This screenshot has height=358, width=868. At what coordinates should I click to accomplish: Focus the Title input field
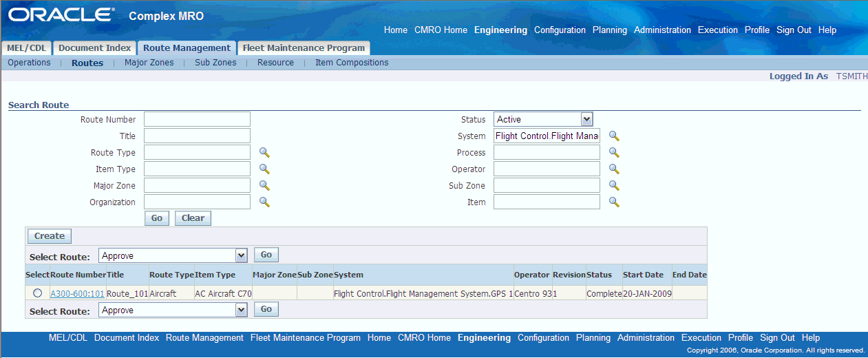197,136
